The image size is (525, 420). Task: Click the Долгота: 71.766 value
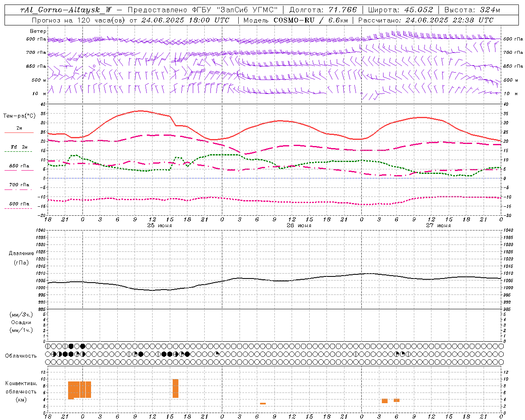tap(323, 10)
